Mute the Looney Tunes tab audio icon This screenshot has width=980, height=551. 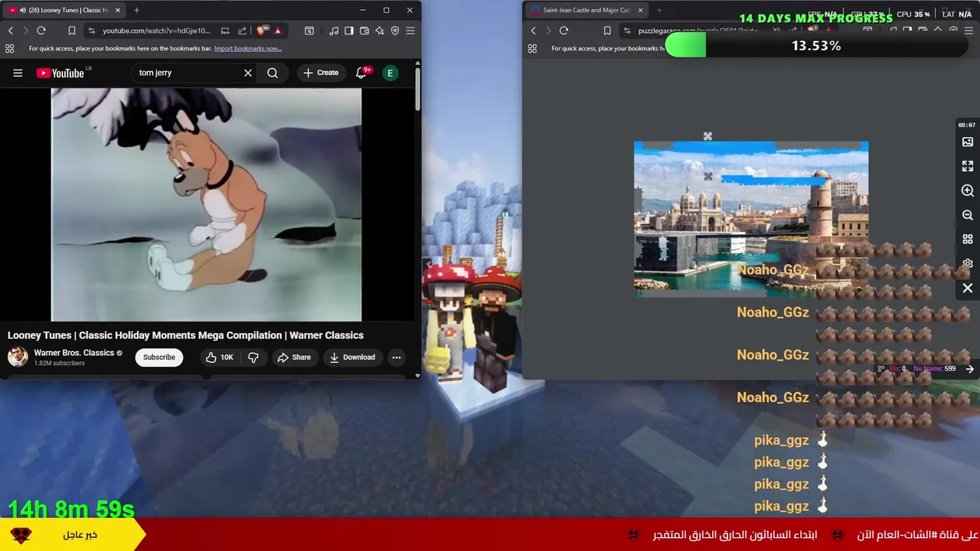[22, 10]
